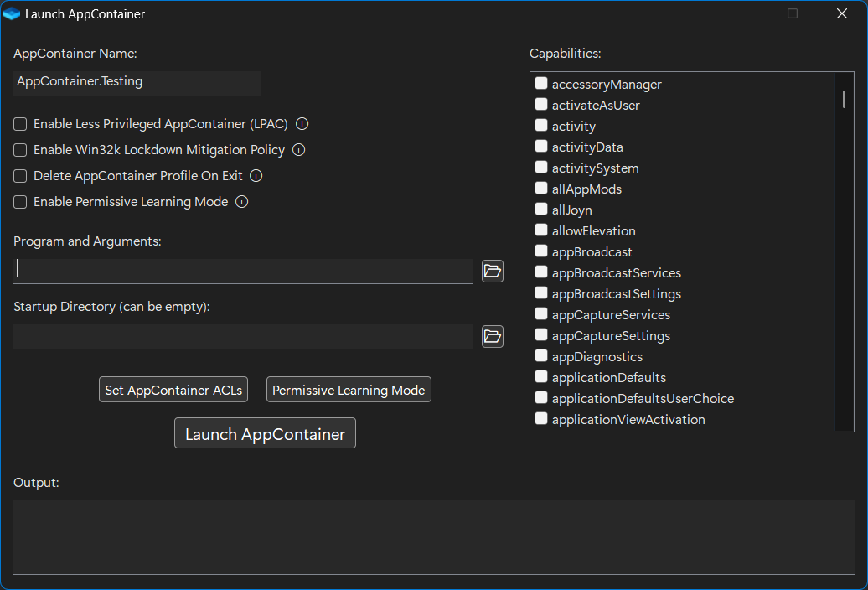This screenshot has height=590, width=868.
Task: Tick the allJoyn capability checkbox
Action: click(541, 210)
